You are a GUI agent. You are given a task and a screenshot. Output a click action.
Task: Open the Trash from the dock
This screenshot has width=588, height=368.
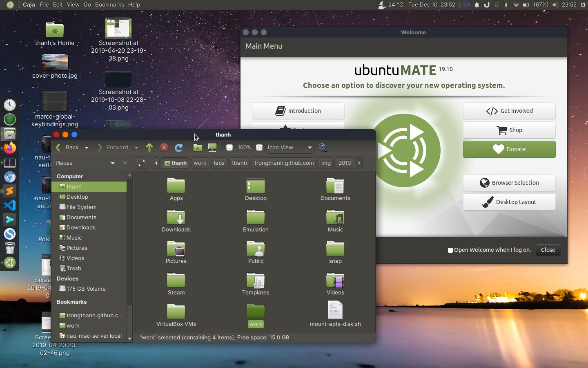[9, 248]
